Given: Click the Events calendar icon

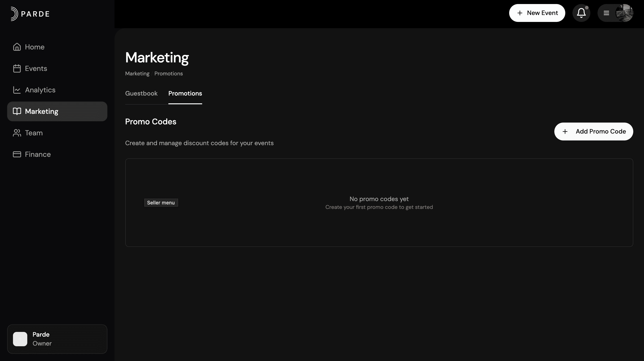Looking at the screenshot, I should click(17, 68).
